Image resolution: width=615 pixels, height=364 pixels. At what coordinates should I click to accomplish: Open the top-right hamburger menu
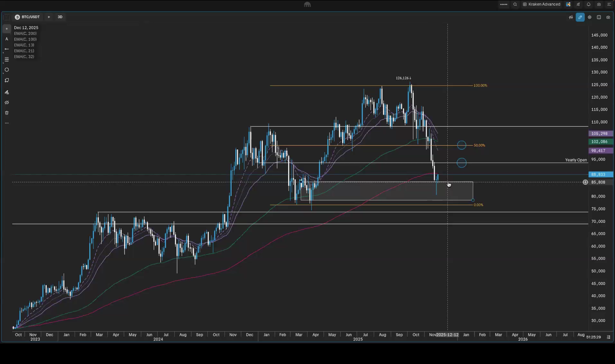click(x=609, y=4)
